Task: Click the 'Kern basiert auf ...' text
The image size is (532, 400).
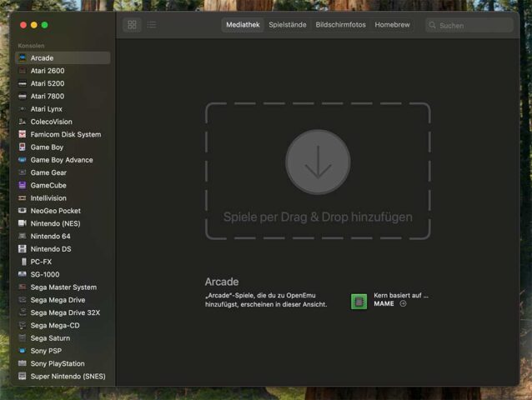Action: click(x=401, y=295)
